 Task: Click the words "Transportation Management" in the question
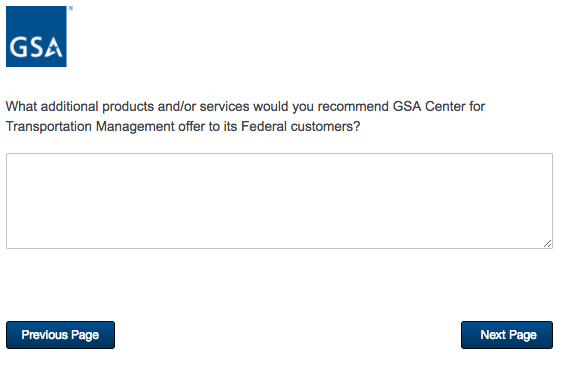tap(90, 126)
